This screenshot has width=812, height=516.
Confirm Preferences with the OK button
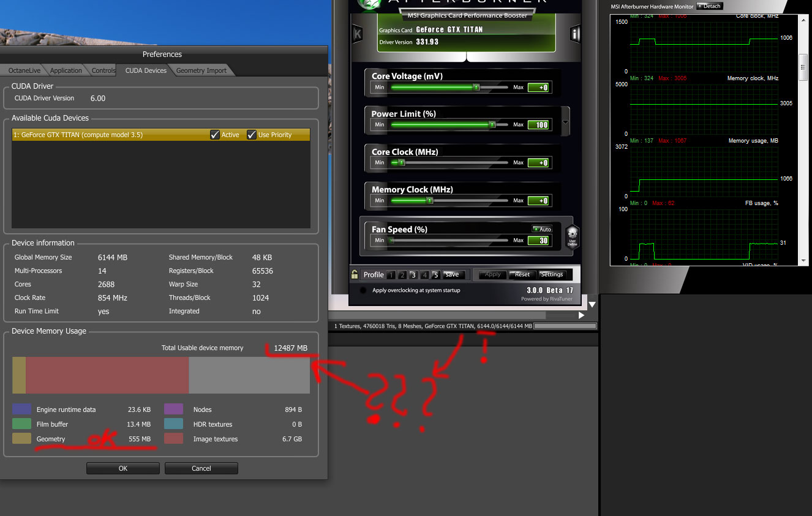pyautogui.click(x=123, y=468)
